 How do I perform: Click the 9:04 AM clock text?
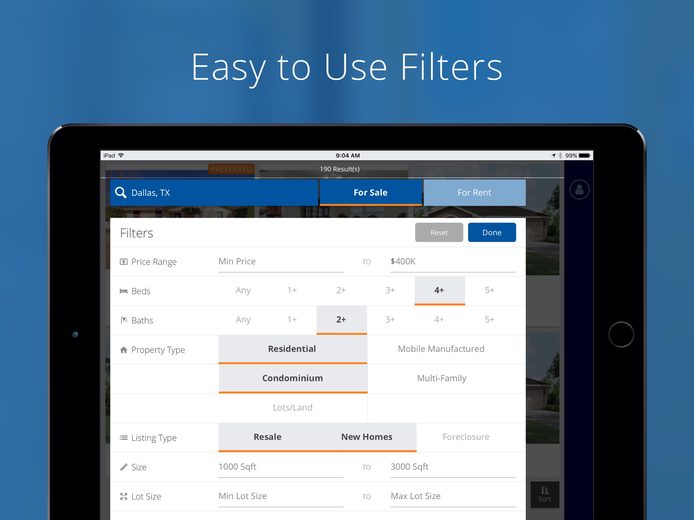347,155
